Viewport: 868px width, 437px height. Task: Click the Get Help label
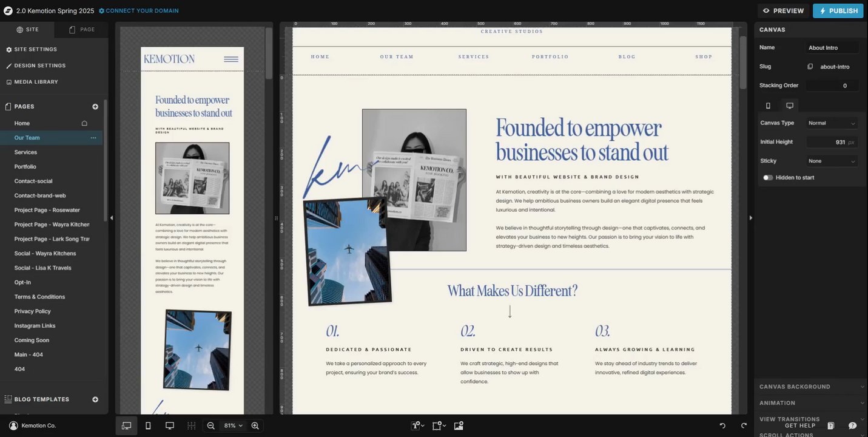pyautogui.click(x=800, y=425)
